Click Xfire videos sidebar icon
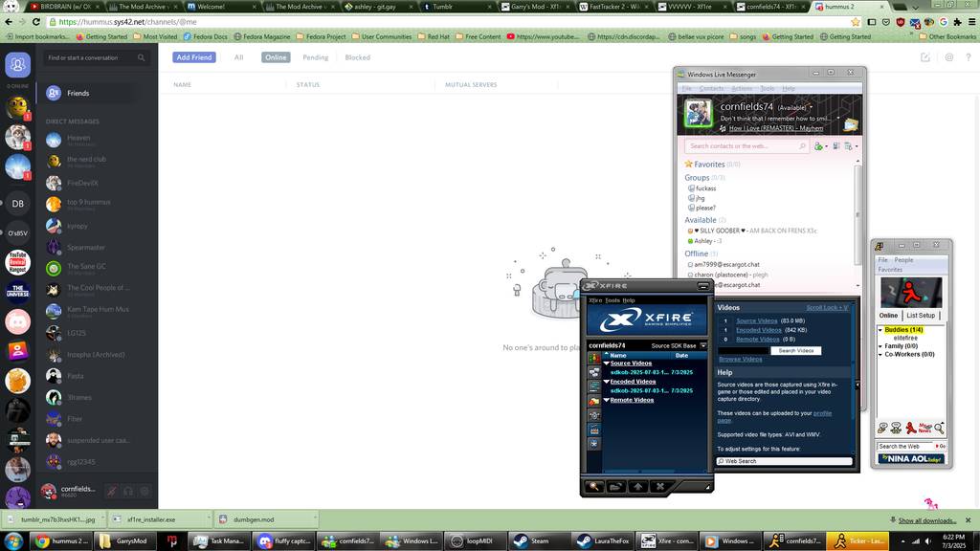This screenshot has width=980, height=551. pyautogui.click(x=594, y=430)
